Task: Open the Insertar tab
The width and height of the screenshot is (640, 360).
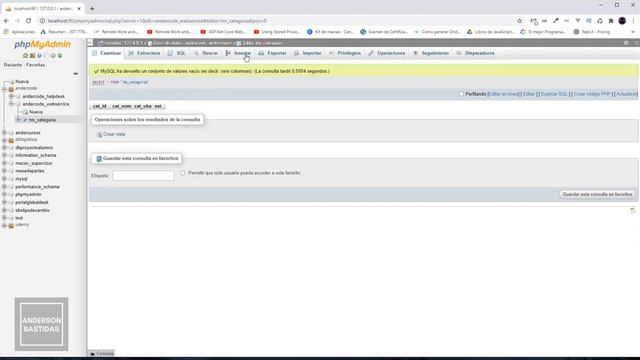Action: point(238,53)
